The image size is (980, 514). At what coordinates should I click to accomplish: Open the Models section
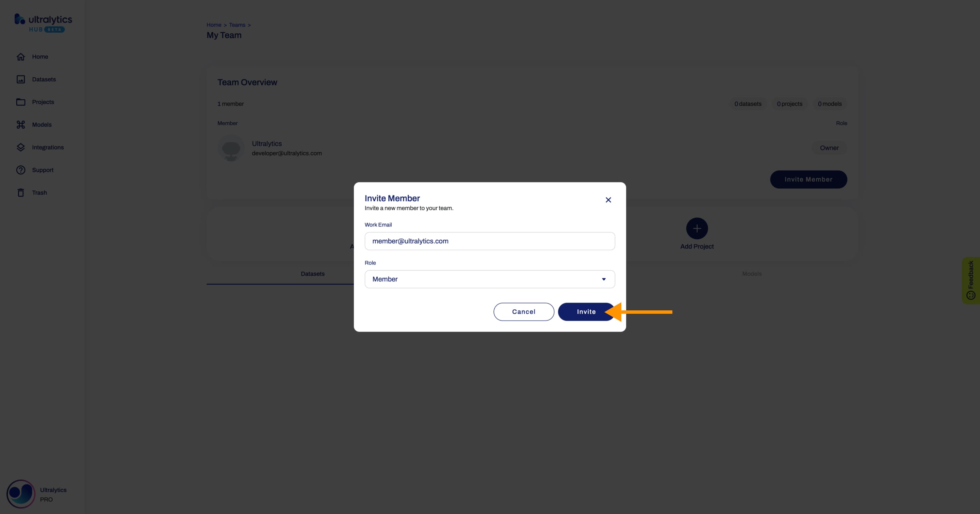pyautogui.click(x=42, y=124)
